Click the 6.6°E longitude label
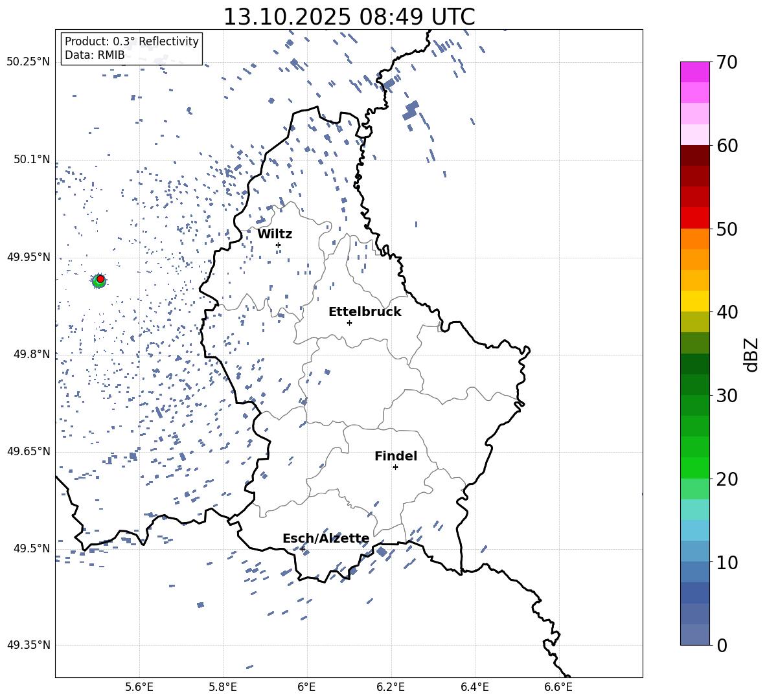The width and height of the screenshot is (767, 700). pyautogui.click(x=558, y=687)
